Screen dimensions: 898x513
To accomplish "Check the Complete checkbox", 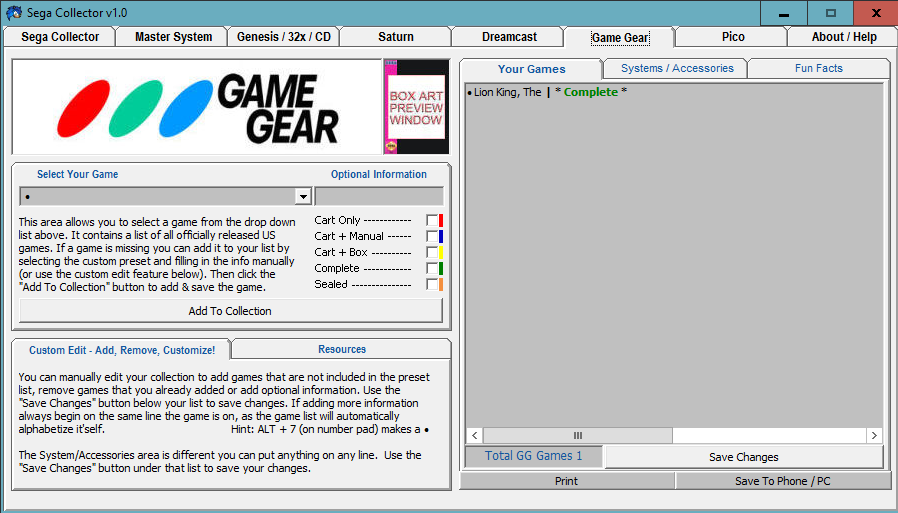I will coord(432,269).
